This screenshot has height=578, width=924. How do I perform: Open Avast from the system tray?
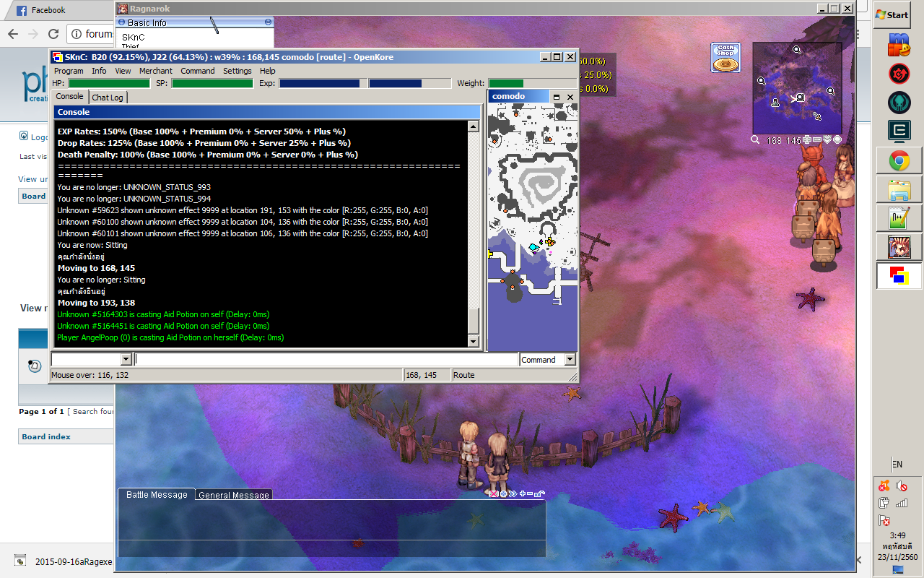tap(884, 486)
